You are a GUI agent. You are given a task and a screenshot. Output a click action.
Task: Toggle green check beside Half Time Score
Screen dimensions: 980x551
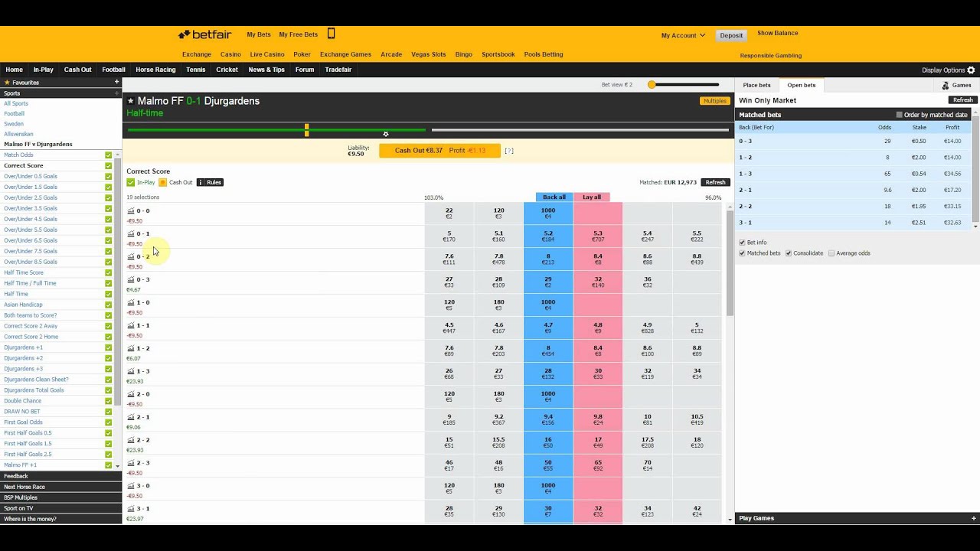coord(109,272)
